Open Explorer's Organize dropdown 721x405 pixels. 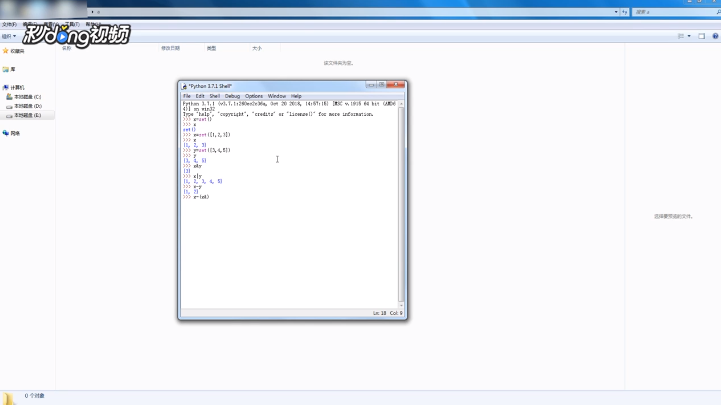[9, 36]
